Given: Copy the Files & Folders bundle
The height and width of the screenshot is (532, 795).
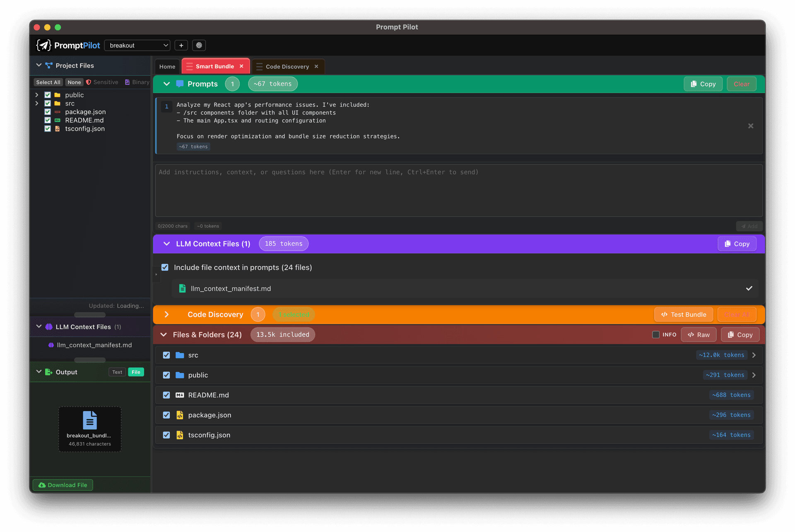Looking at the screenshot, I should (740, 335).
